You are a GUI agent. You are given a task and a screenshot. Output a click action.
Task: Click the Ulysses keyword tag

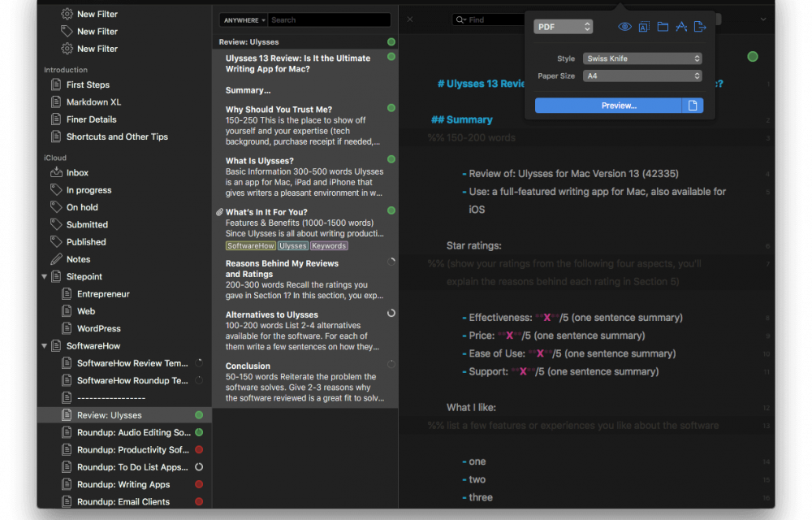(x=293, y=246)
